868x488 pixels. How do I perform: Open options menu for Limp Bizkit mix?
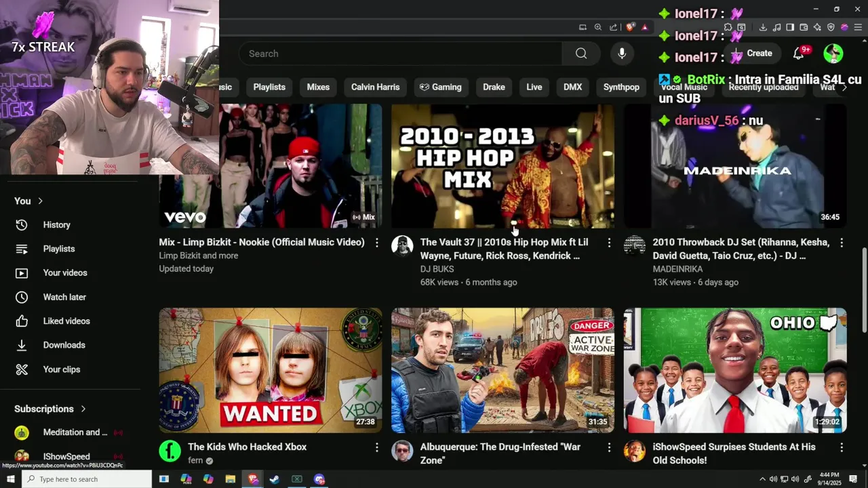click(377, 243)
